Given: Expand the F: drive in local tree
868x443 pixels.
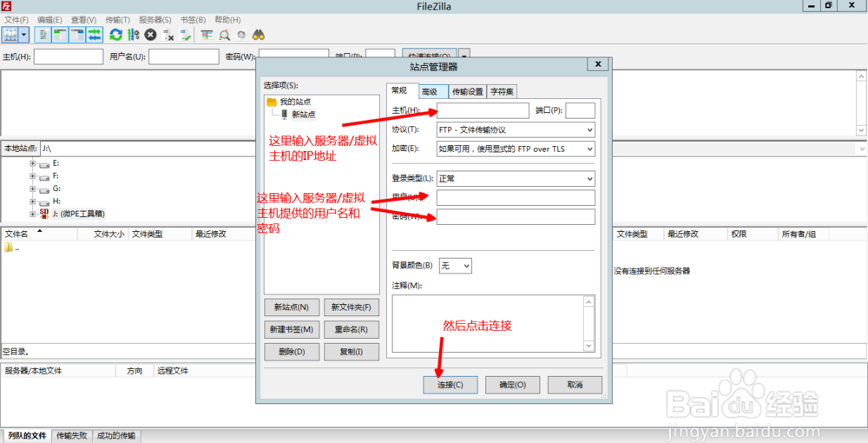Looking at the screenshot, I should [33, 176].
